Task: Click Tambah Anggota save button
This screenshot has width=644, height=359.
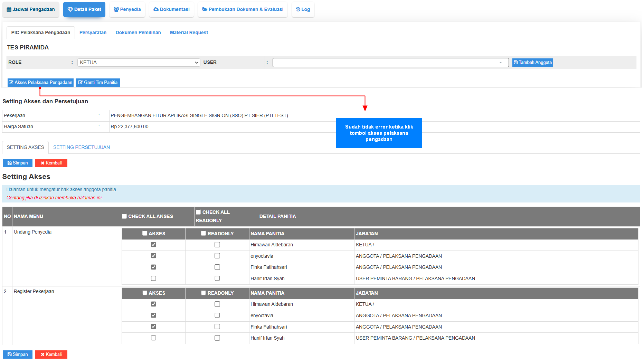Action: [532, 63]
